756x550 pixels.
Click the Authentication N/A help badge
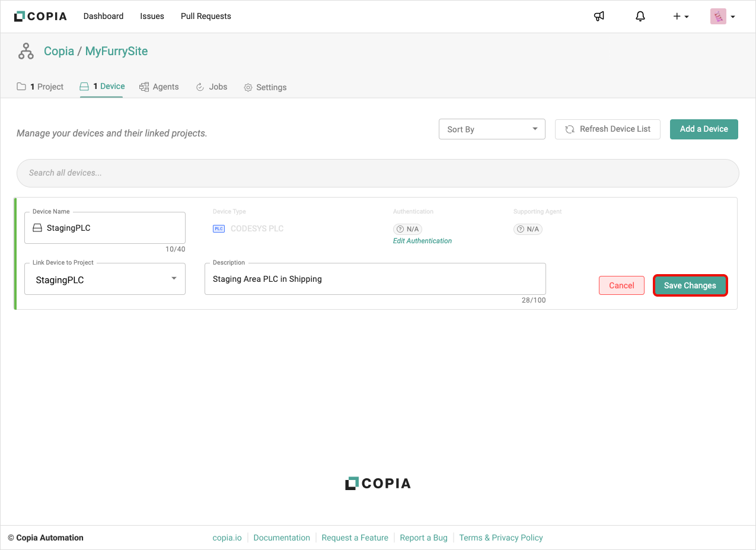pyautogui.click(x=408, y=229)
